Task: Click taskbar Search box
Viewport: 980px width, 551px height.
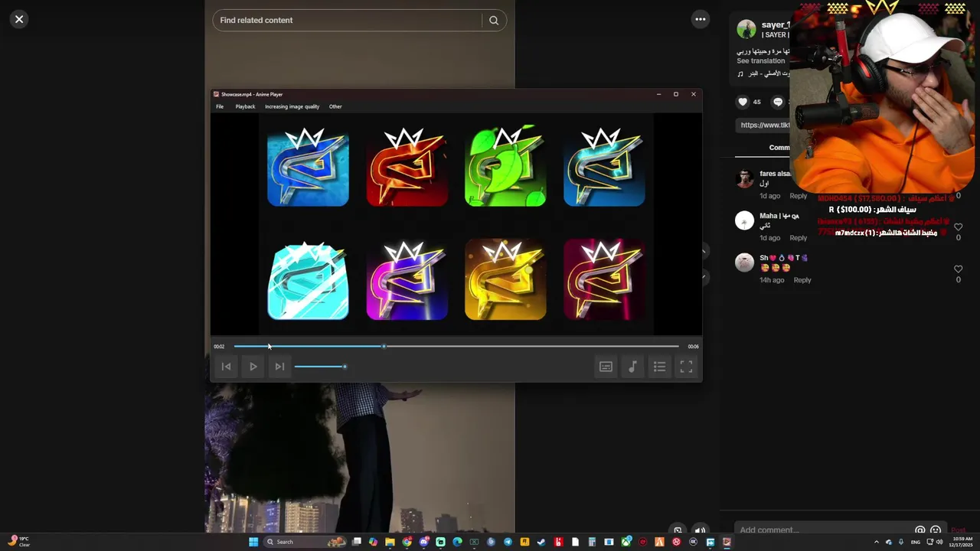Action: pos(304,542)
